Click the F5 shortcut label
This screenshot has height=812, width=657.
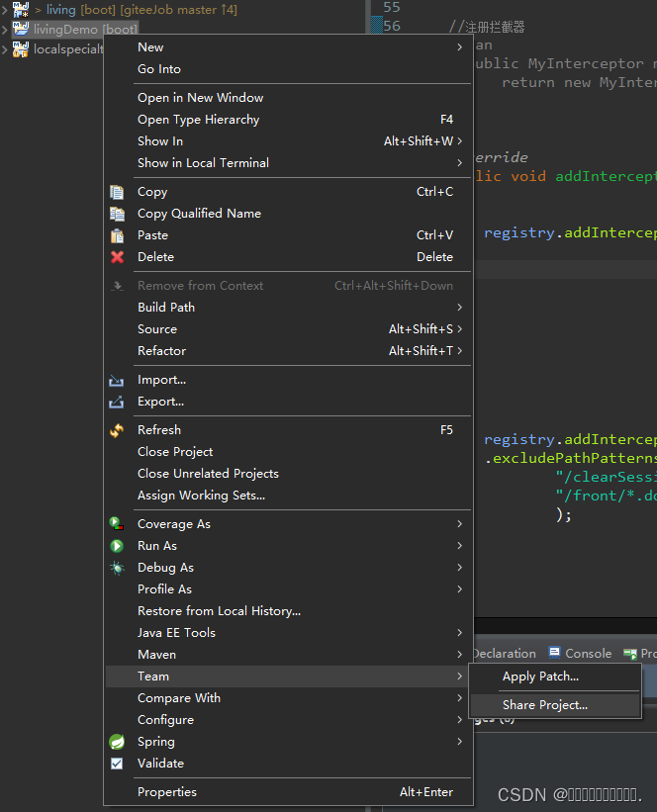[446, 430]
